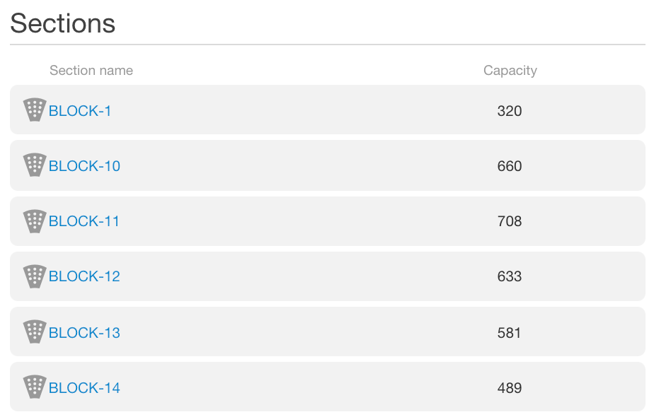Click the seating icon beside BLOCK-1

[35, 110]
